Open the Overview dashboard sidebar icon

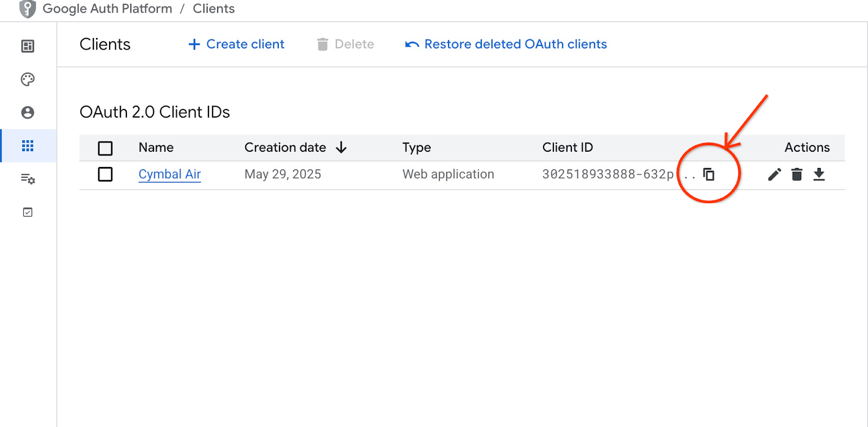pos(28,46)
